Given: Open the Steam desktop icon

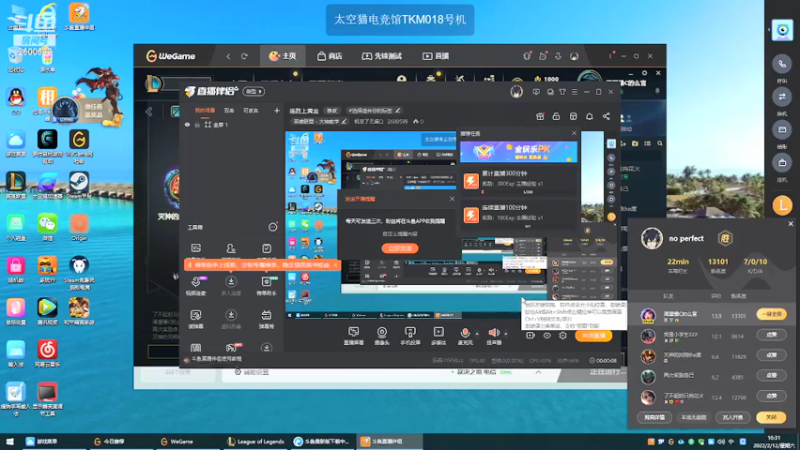Looking at the screenshot, I should tap(79, 185).
